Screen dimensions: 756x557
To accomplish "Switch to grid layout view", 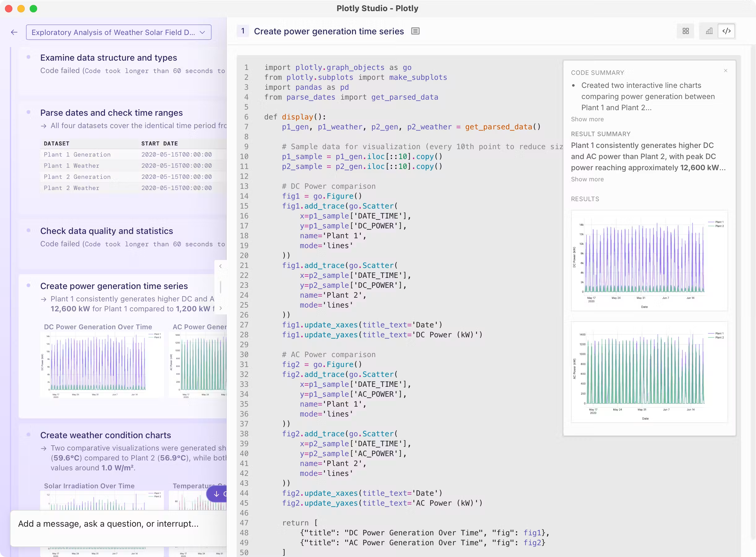I will (x=685, y=31).
